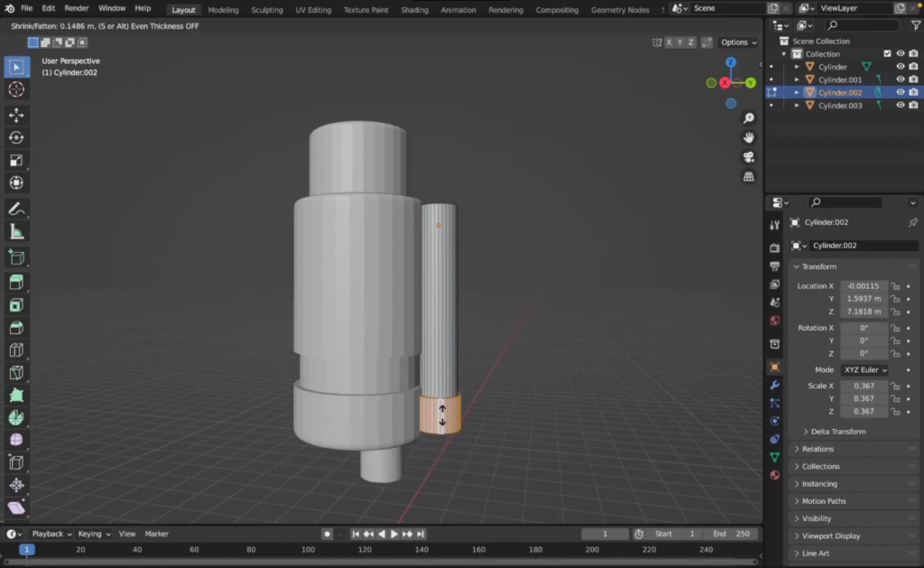The width and height of the screenshot is (924, 568).
Task: Click the Location X value field
Action: (864, 286)
